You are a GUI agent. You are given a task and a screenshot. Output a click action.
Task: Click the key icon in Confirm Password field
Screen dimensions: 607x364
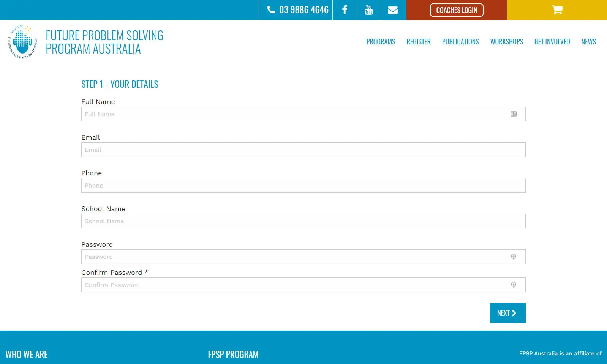click(513, 285)
